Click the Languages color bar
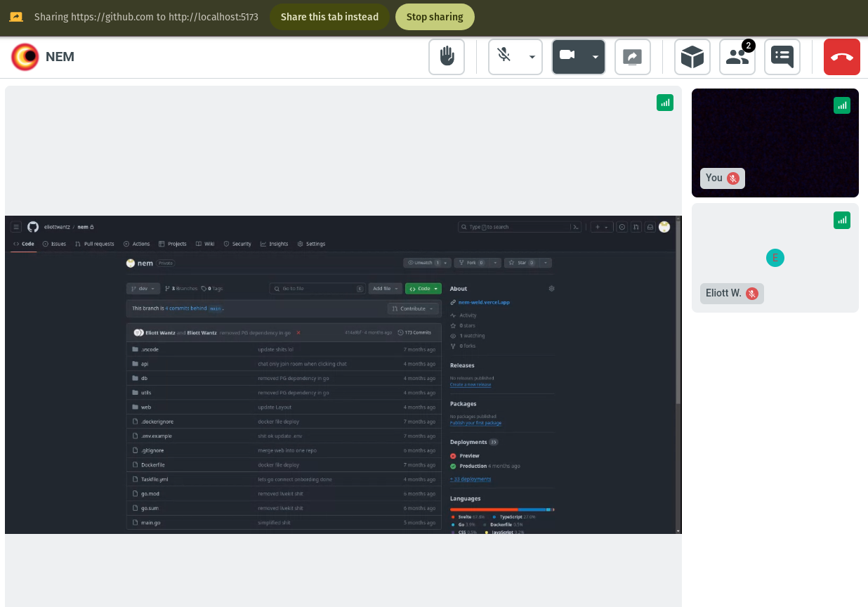This screenshot has height=607, width=868. click(x=501, y=508)
